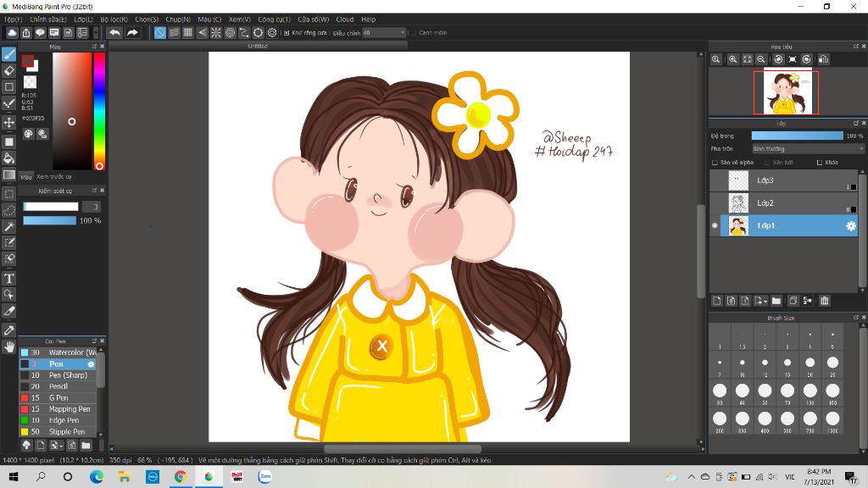Image resolution: width=868 pixels, height=488 pixels.
Task: Check Bảo vệ alpha option
Action: click(x=715, y=163)
